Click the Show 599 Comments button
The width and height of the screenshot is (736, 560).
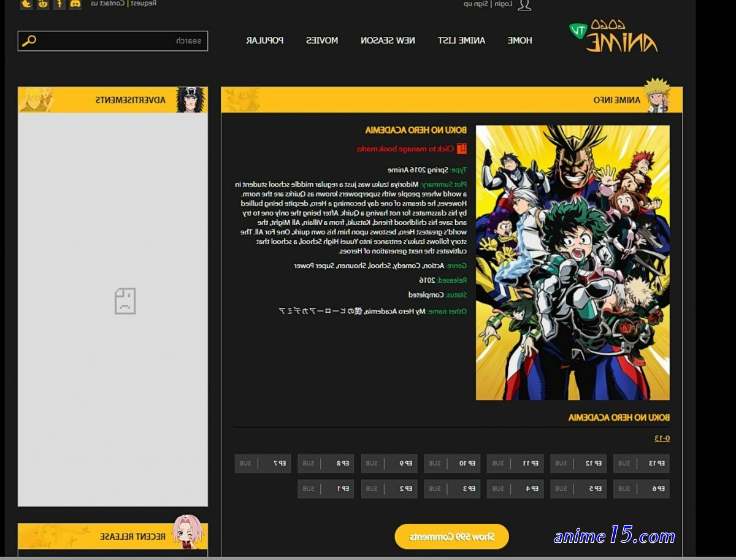451,537
